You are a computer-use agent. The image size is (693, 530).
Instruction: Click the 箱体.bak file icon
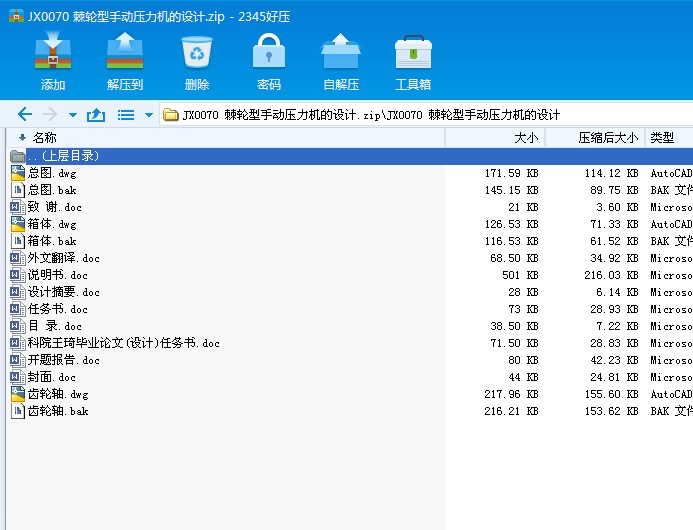point(17,241)
